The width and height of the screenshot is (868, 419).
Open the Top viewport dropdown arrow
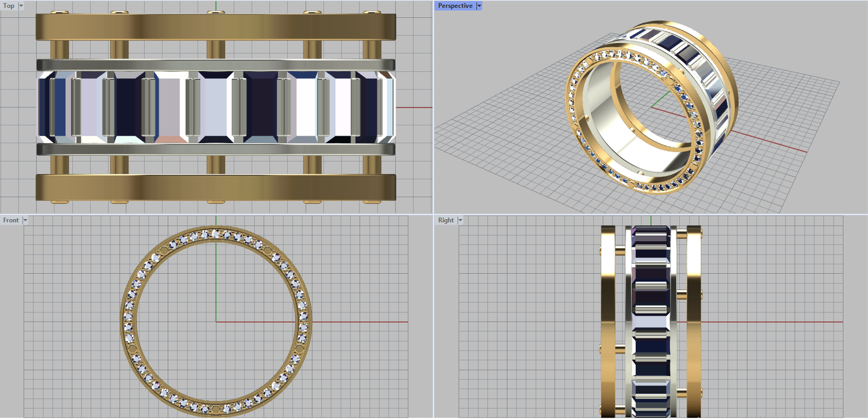click(21, 6)
